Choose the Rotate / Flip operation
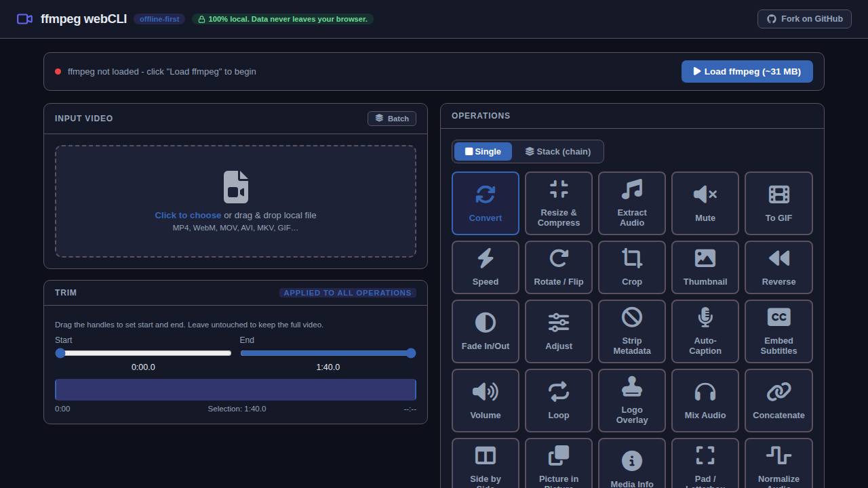The width and height of the screenshot is (868, 488). pyautogui.click(x=559, y=267)
